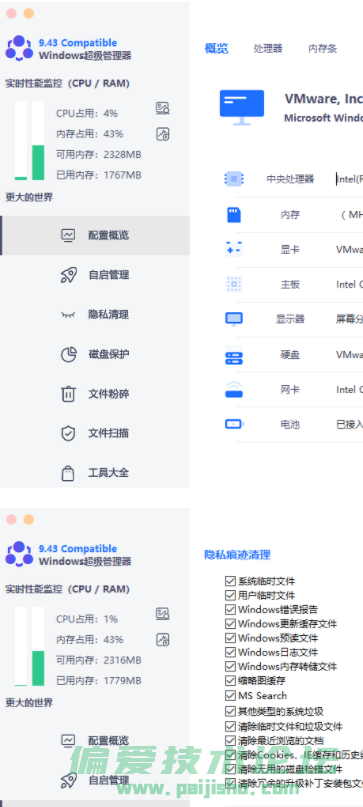The image size is (363, 807).
Task: Disable MS Search checkbox
Action: (230, 695)
